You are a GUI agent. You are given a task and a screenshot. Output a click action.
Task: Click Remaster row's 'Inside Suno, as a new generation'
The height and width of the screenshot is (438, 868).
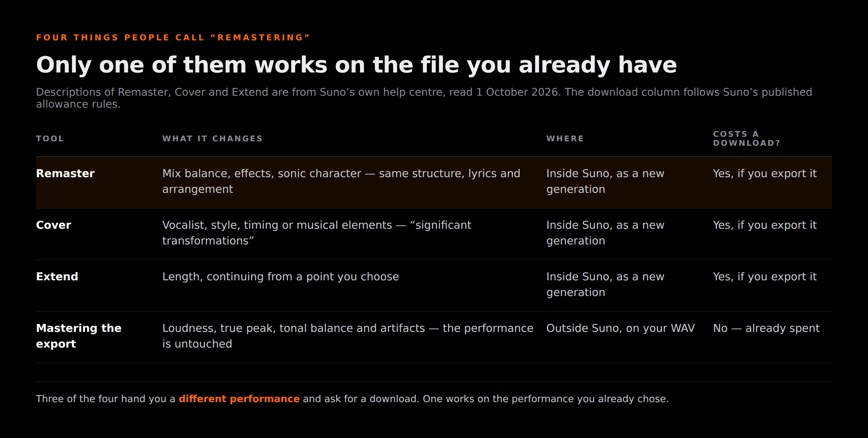pyautogui.click(x=605, y=181)
